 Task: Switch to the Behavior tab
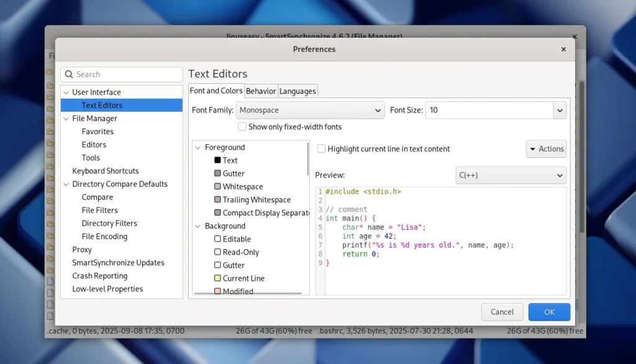coord(261,91)
